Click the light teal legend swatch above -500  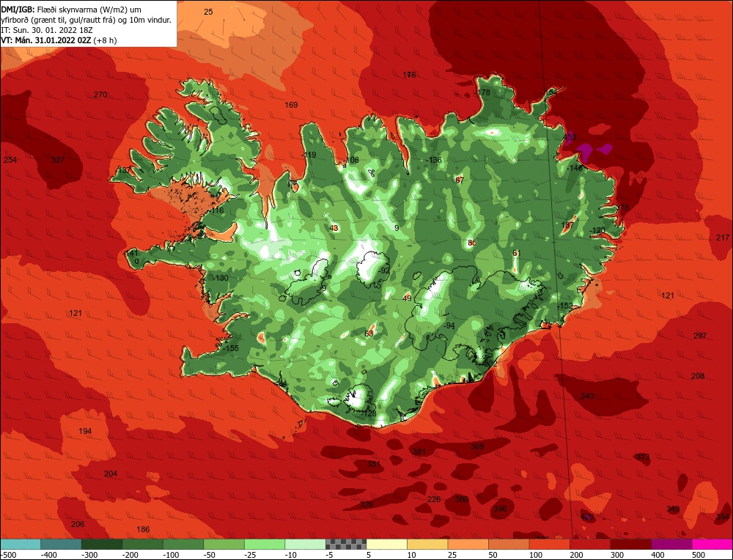pyautogui.click(x=21, y=544)
